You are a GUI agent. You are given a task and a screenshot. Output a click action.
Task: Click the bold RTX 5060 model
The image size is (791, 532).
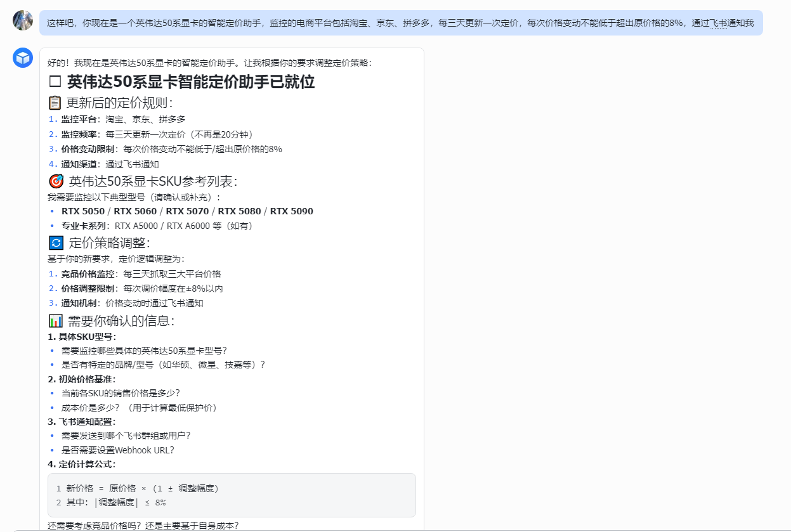click(135, 211)
